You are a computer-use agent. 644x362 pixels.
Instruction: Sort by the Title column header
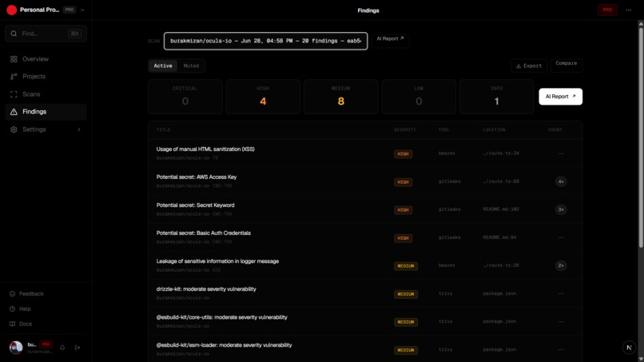[163, 129]
